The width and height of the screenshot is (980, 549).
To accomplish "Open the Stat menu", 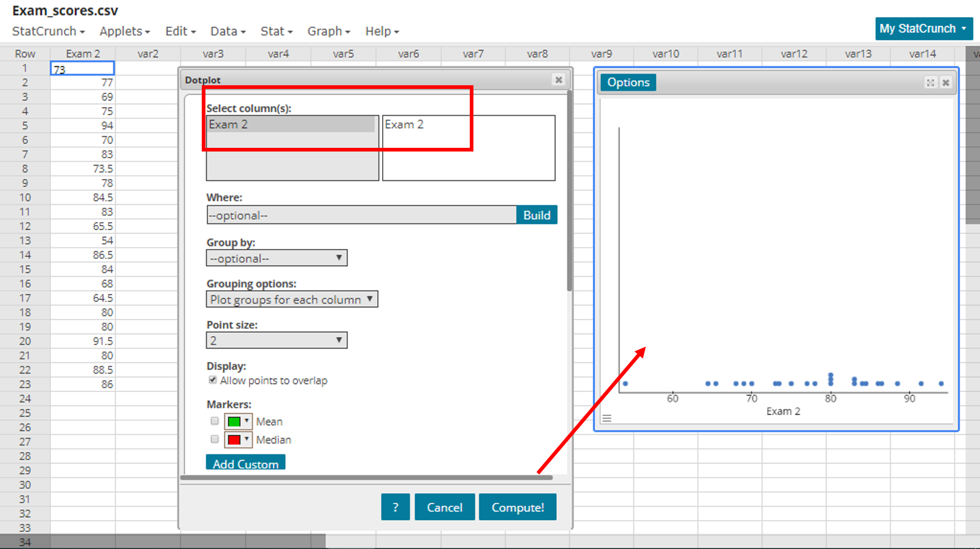I will 276,31.
